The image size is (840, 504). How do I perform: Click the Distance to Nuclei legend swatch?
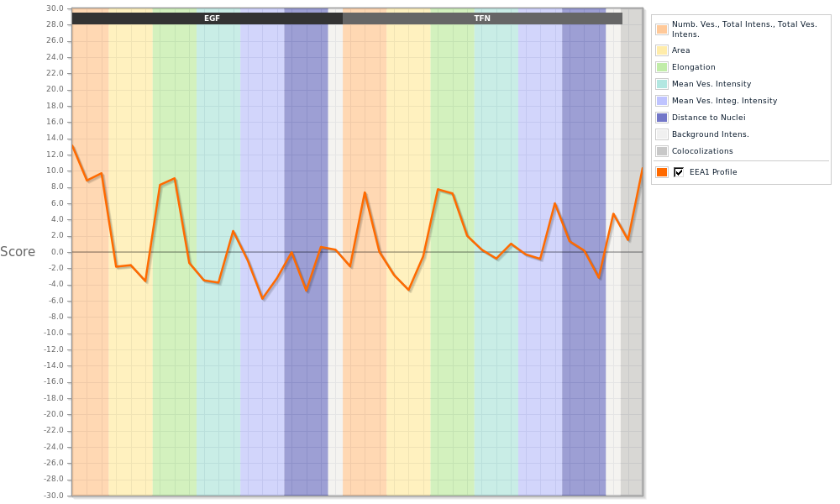[x=662, y=118]
